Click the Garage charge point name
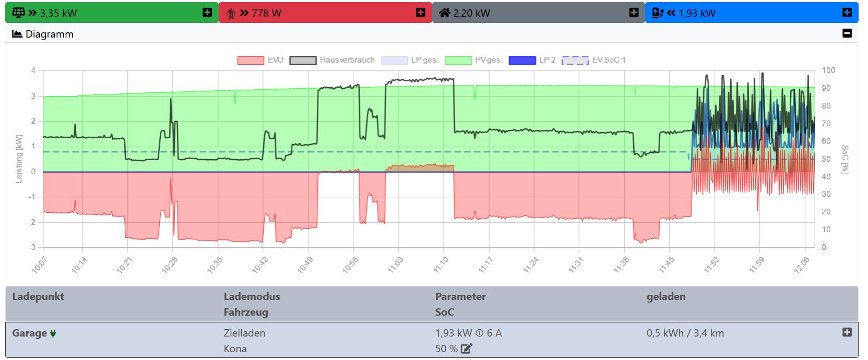 click(30, 333)
